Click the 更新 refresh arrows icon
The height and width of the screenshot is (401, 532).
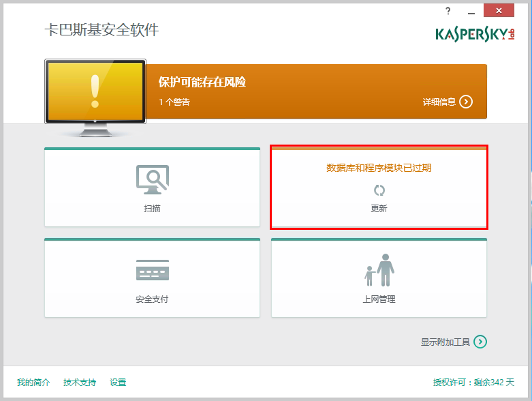pyautogui.click(x=379, y=190)
